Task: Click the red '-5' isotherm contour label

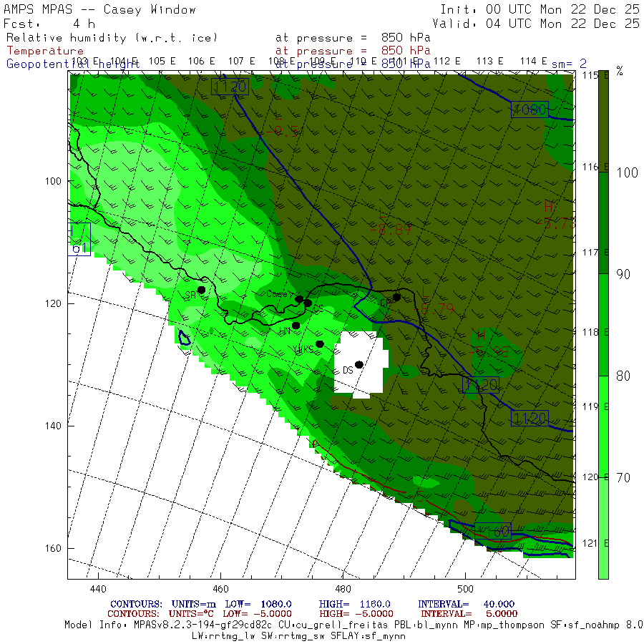Action: tap(416, 497)
